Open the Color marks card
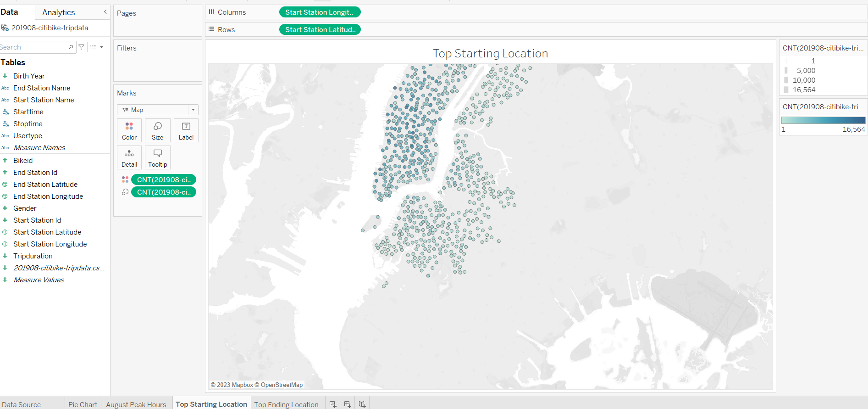Screen dimensions: 868x409 pyautogui.click(x=129, y=130)
